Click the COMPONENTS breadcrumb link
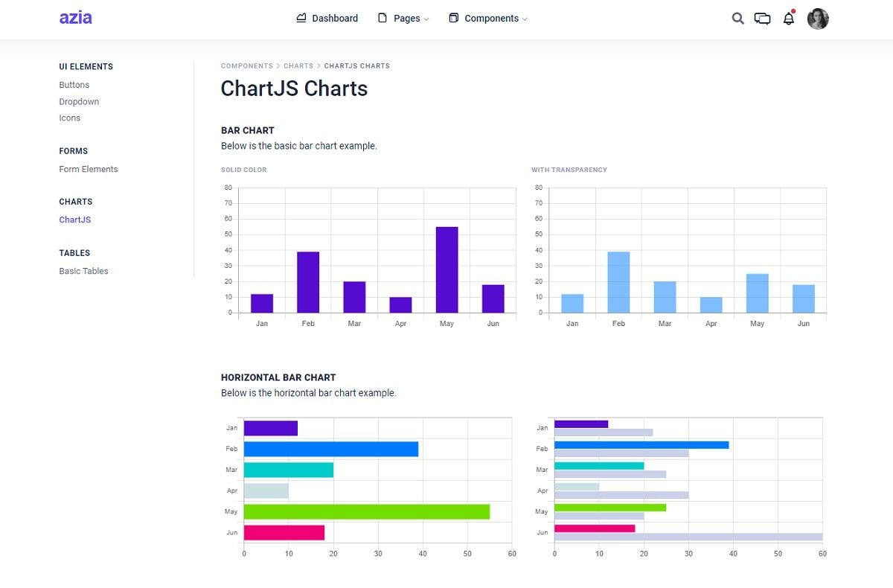 click(x=247, y=65)
